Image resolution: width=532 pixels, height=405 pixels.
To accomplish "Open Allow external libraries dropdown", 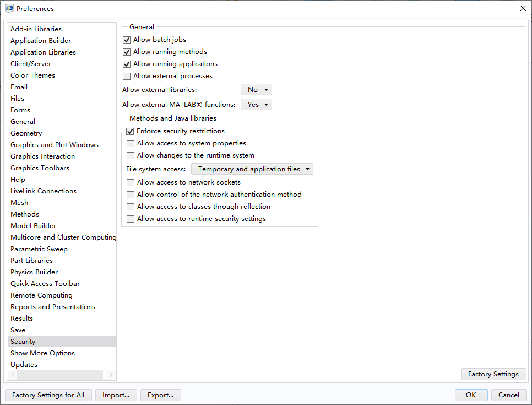I will point(256,90).
